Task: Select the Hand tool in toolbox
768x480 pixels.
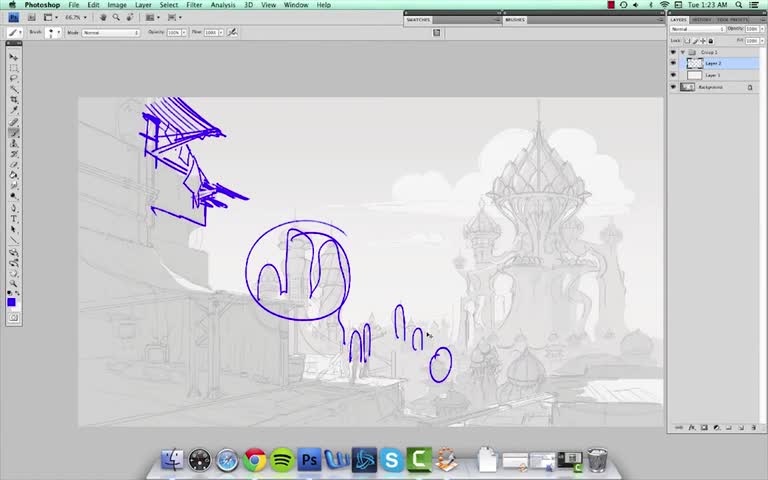Action: pos(14,273)
